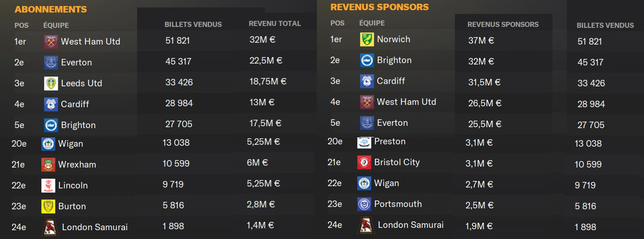Click London Samurai logo in Revenus Sponsors table

pyautogui.click(x=367, y=226)
